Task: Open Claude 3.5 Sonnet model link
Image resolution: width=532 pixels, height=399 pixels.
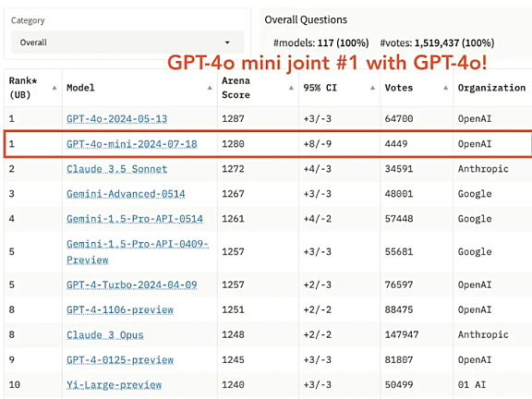Action: 116,169
